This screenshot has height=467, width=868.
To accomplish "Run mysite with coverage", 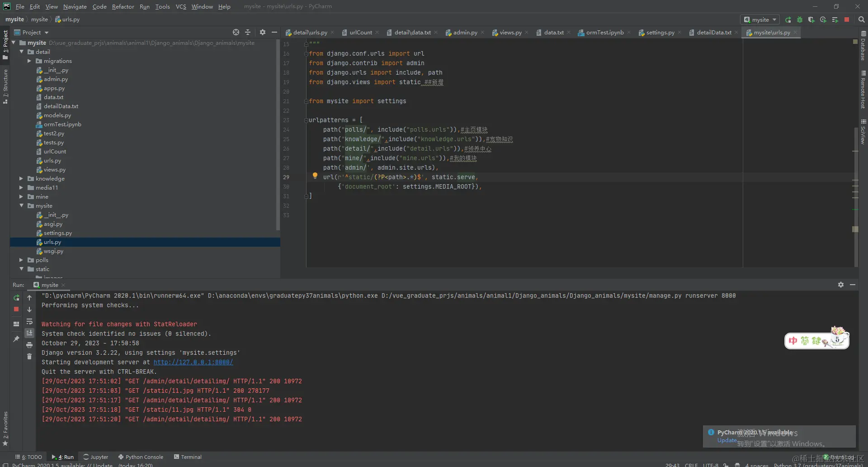I will [x=811, y=20].
